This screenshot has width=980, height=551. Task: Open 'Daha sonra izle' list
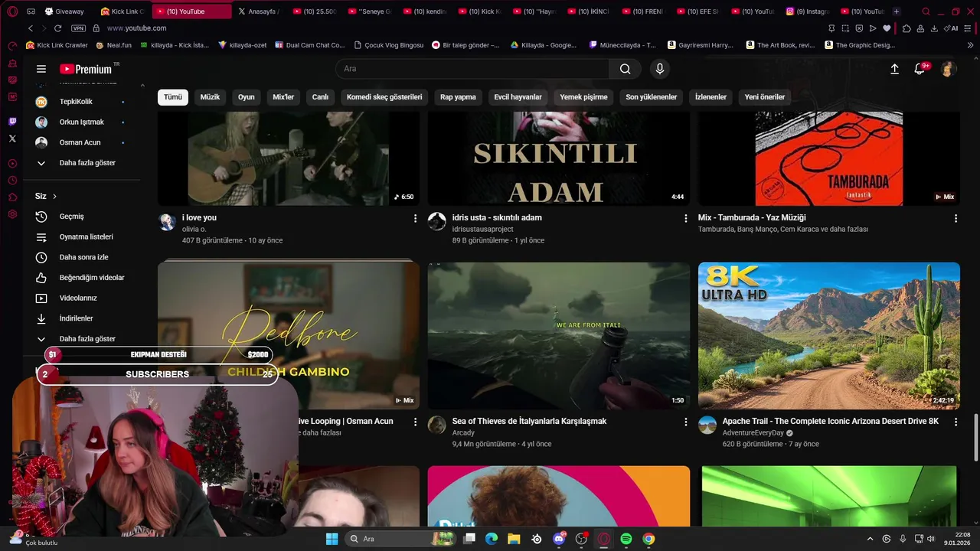click(x=82, y=257)
